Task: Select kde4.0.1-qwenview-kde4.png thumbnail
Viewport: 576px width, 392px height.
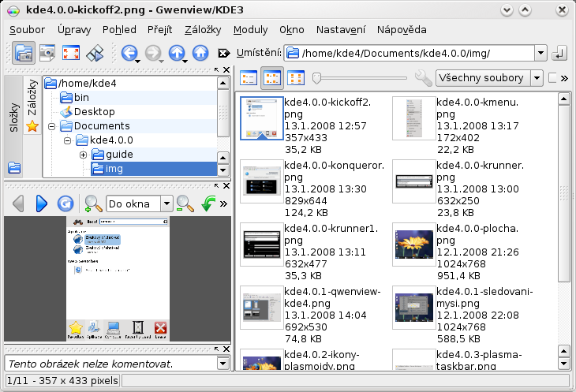Action: tap(261, 308)
